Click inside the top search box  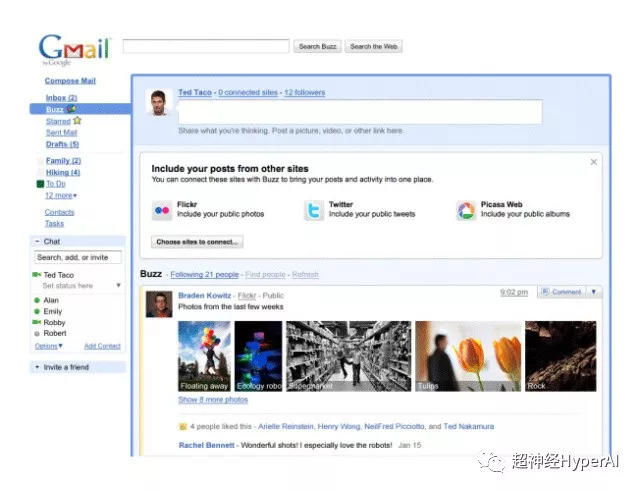(x=206, y=46)
